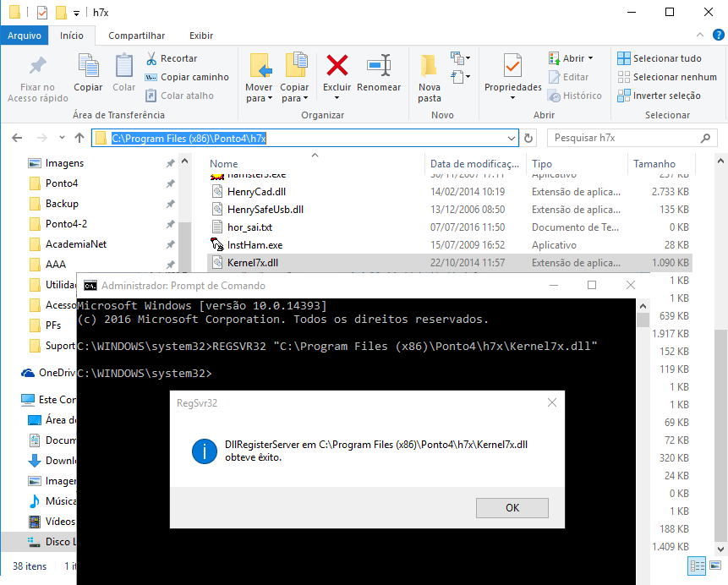Click the Nova pasta folder icon

point(430,66)
